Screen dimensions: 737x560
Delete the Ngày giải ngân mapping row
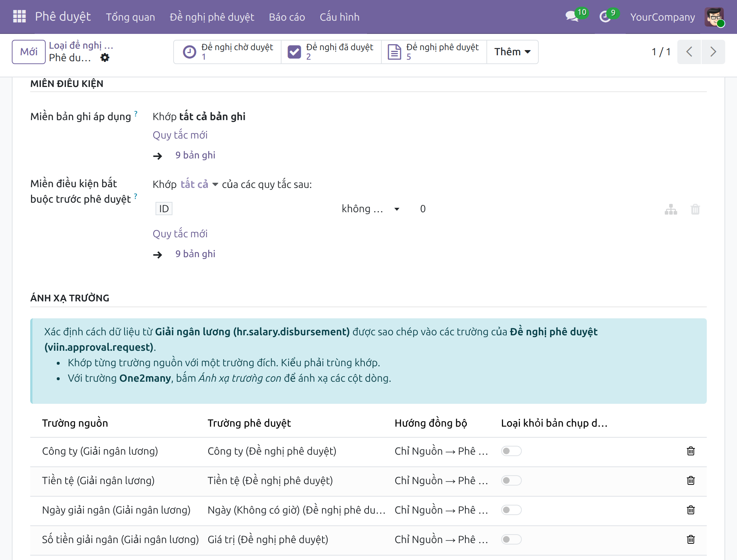click(691, 510)
